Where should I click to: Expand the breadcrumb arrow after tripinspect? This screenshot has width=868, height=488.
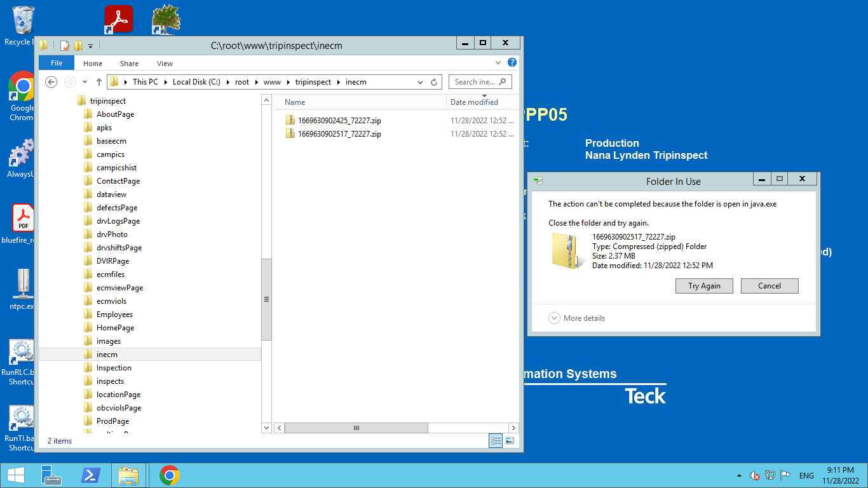339,82
